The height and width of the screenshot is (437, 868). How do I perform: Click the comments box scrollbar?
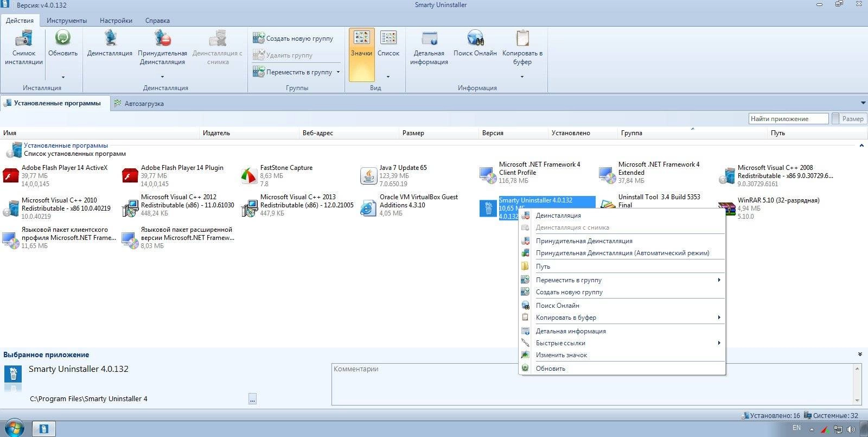pos(858,384)
